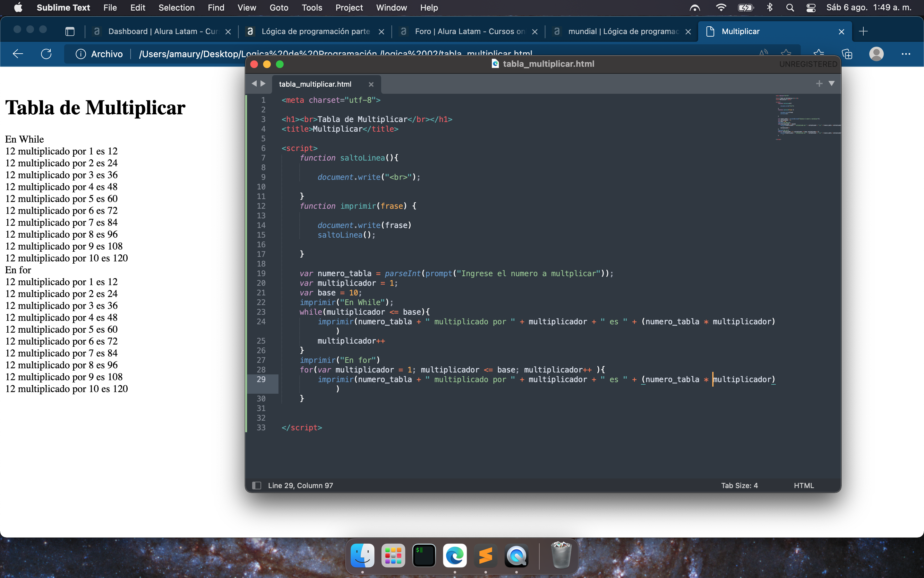Viewport: 924px width, 578px height.
Task: Open Spotlight search magnifier icon
Action: coord(790,8)
